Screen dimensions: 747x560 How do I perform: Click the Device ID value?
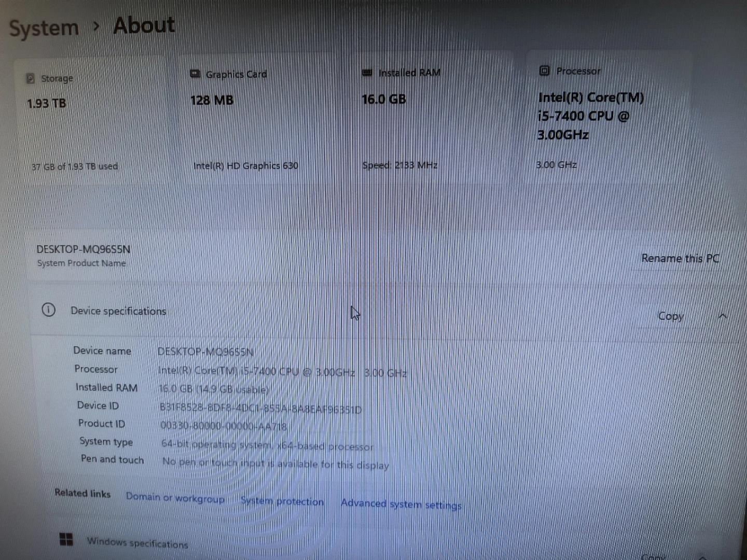point(260,409)
